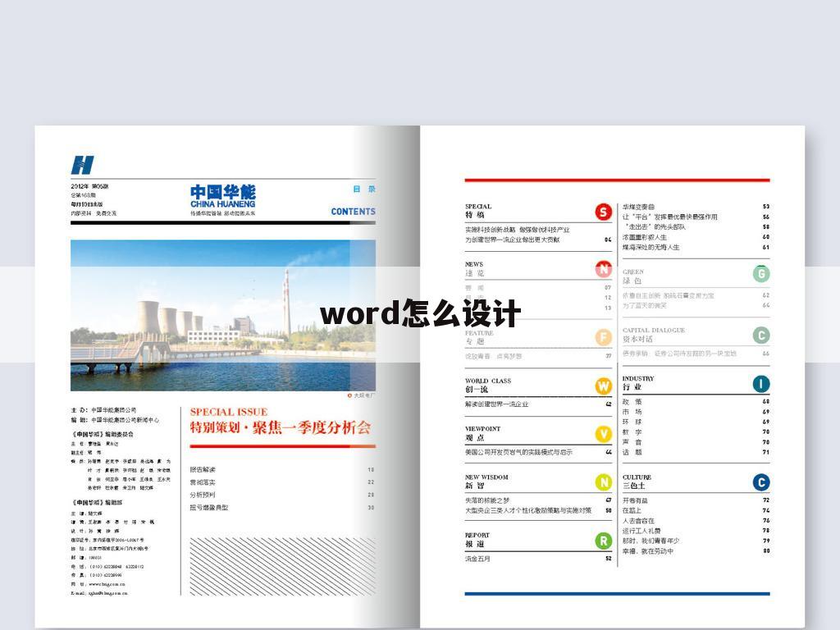The height and width of the screenshot is (630, 840).
Task: Click the 'GREEN 绿色' section heading
Action: pyautogui.click(x=633, y=276)
